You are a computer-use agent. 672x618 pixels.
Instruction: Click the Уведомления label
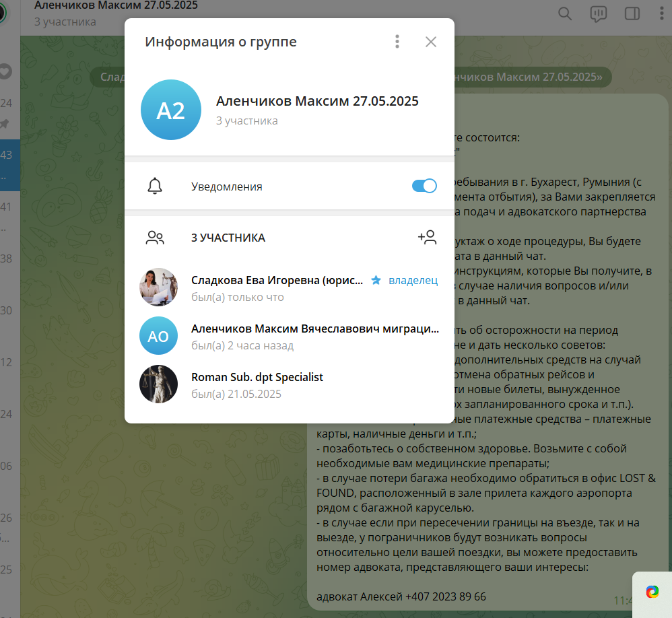pyautogui.click(x=227, y=187)
